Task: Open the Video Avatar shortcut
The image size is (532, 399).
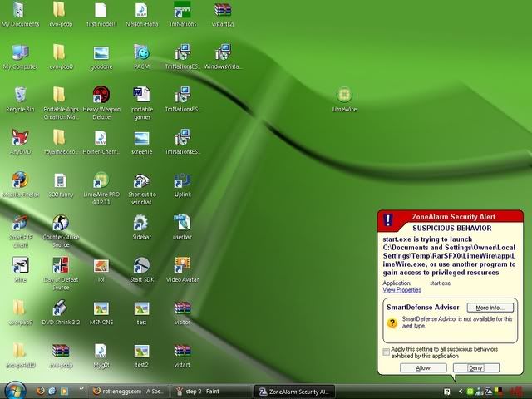Action: (182, 269)
